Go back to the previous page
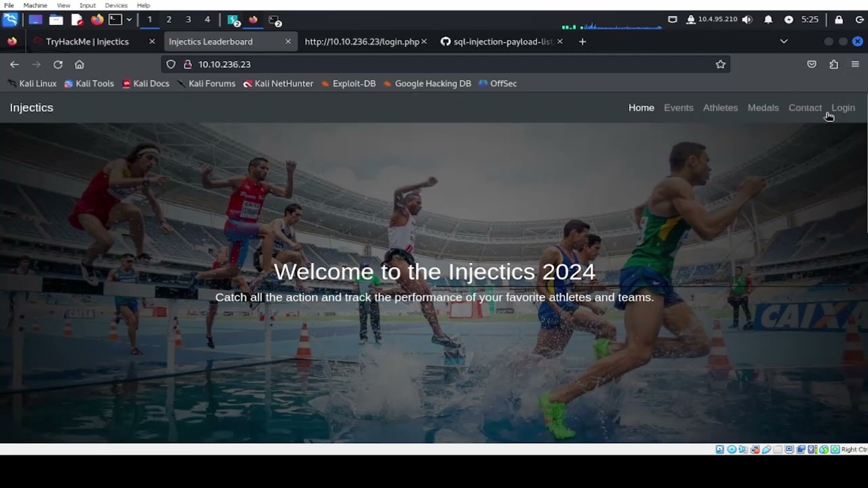868x488 pixels. pos(14,64)
